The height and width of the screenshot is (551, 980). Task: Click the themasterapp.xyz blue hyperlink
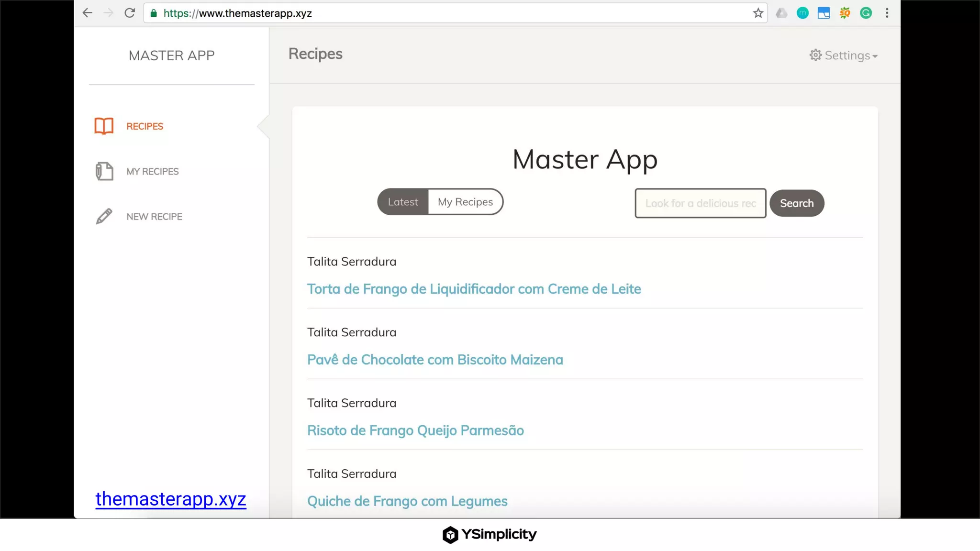pos(171,499)
